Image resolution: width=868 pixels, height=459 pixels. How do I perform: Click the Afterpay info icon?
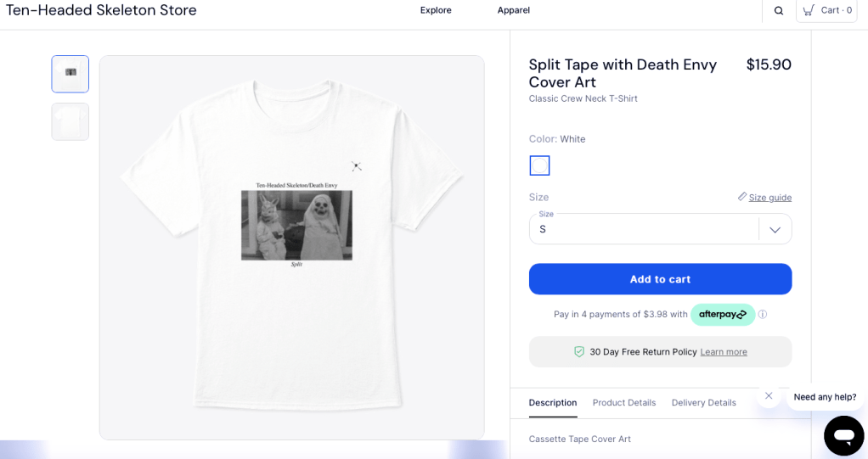tap(763, 314)
